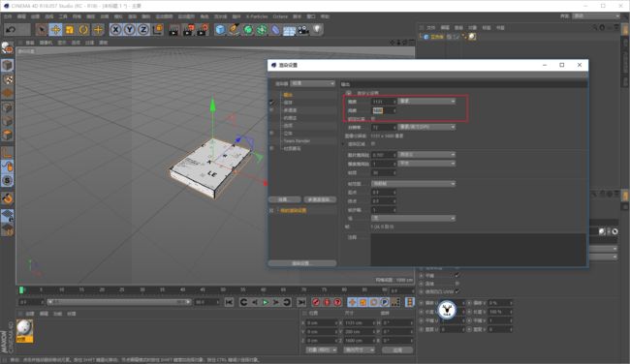The height and width of the screenshot is (364, 630).
Task: Open the renderer dropdown in Render Settings
Action: tap(313, 83)
